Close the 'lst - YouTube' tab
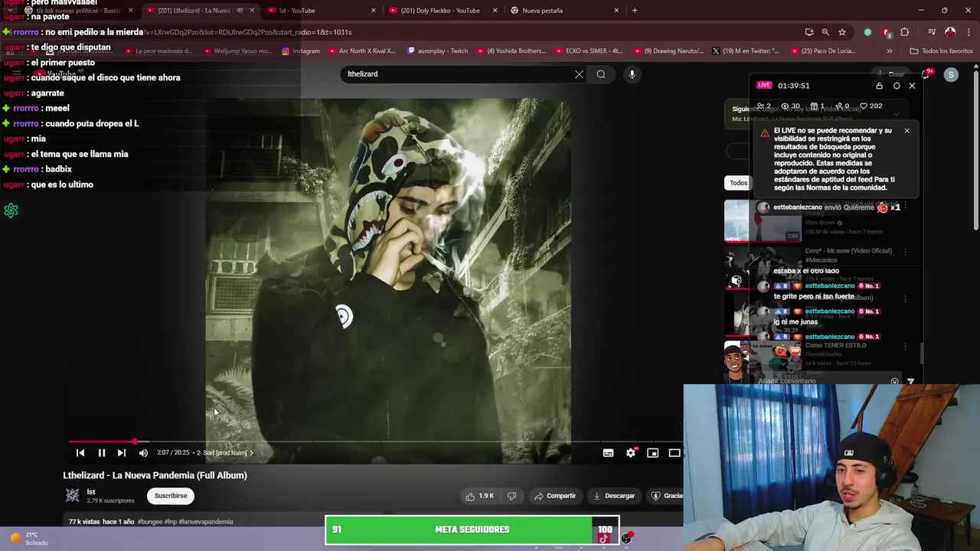The height and width of the screenshot is (551, 980). [x=374, y=11]
